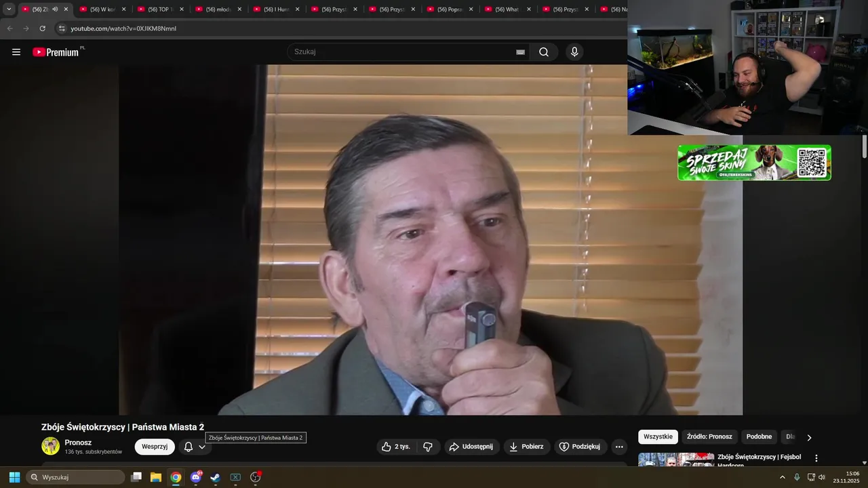Open options menu for Fejsbol Hardcore video

[x=816, y=458]
